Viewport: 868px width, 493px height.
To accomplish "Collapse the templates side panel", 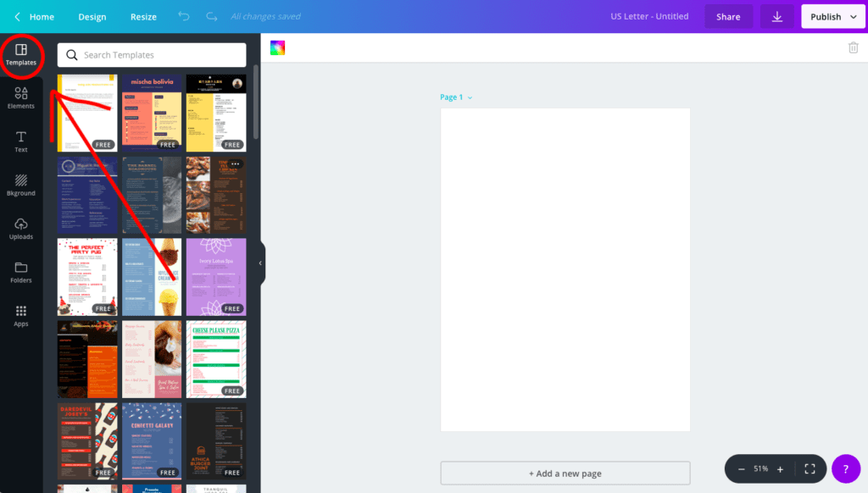I will tap(261, 263).
